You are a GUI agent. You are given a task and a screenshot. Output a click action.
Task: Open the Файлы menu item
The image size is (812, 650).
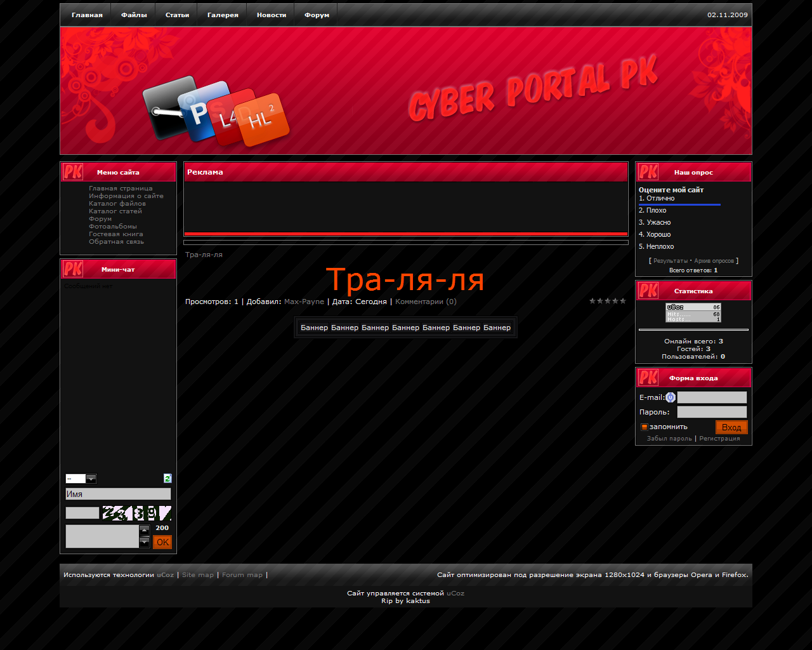tap(134, 15)
